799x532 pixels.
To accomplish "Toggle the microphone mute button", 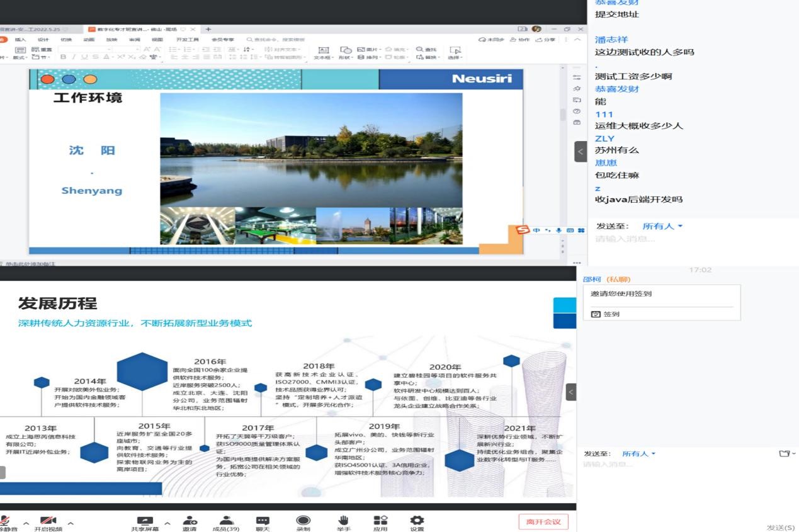I will pyautogui.click(x=5, y=521).
